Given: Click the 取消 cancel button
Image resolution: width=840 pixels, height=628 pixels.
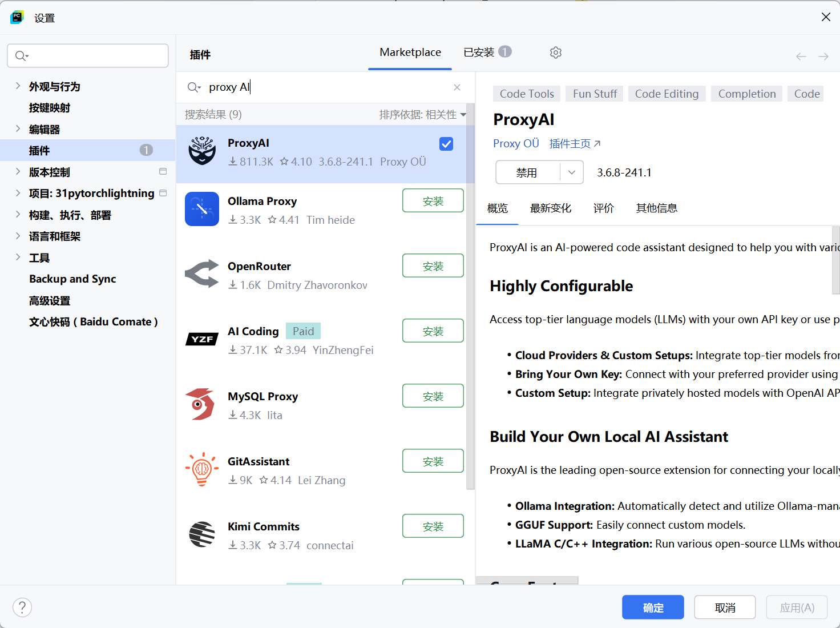Looking at the screenshot, I should tap(725, 607).
